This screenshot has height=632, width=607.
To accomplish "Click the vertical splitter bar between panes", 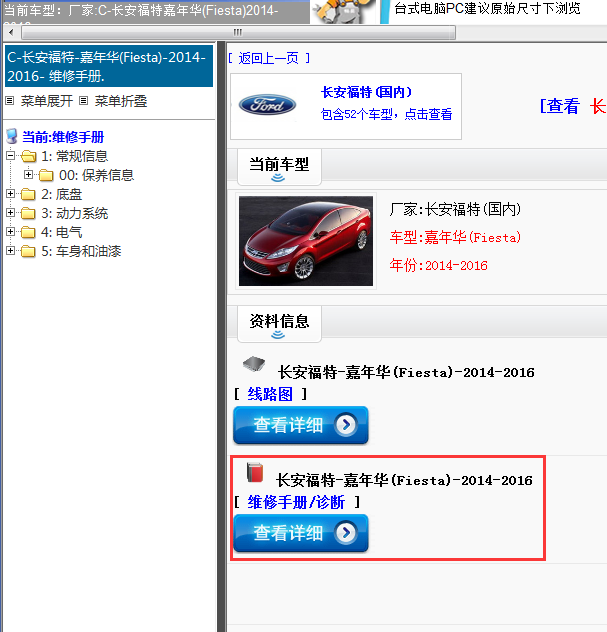I will tap(221, 337).
